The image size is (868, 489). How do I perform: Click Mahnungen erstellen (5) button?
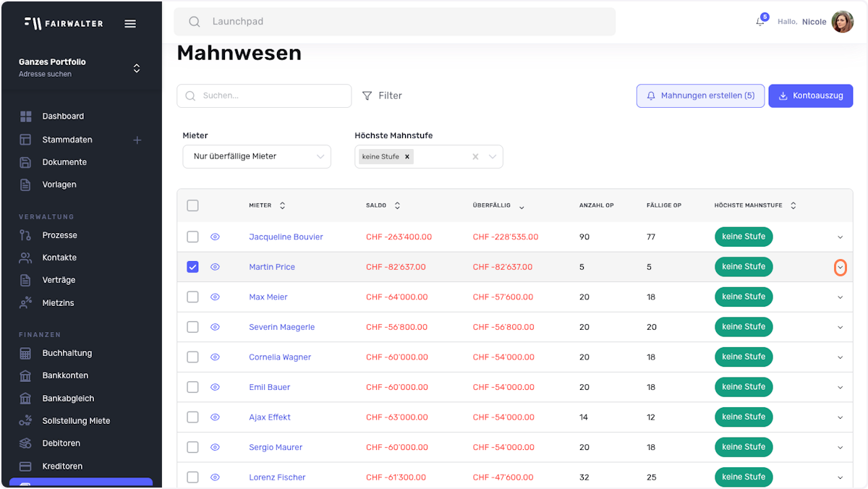coord(700,95)
